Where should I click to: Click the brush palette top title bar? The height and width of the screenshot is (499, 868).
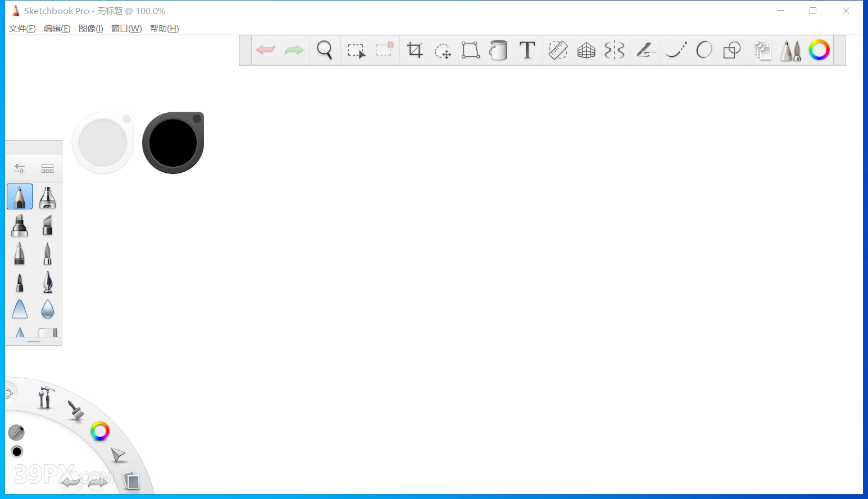34,147
